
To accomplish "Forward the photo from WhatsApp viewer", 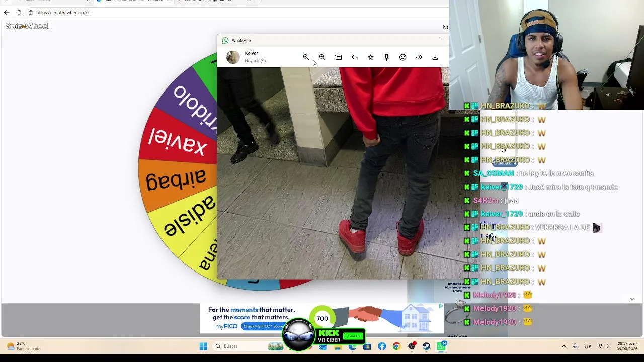I will [x=419, y=57].
